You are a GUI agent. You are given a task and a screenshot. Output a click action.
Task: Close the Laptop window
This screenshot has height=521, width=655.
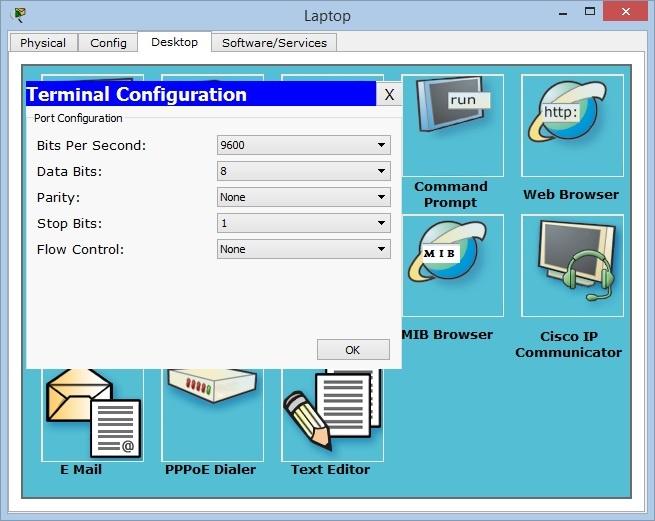click(x=625, y=11)
